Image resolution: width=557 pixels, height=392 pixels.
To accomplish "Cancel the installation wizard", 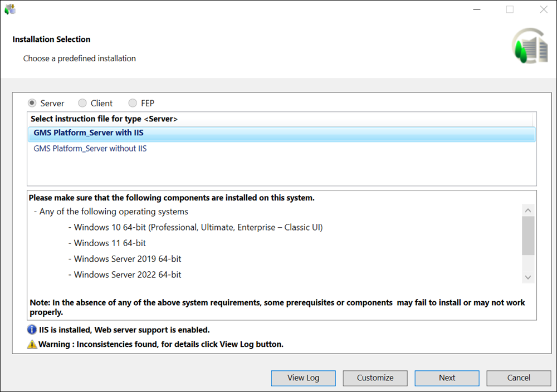I will [519, 378].
